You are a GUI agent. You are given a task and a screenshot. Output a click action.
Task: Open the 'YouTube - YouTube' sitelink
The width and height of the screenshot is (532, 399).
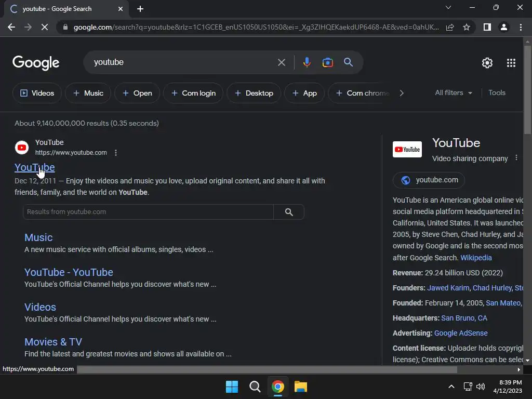coord(69,272)
